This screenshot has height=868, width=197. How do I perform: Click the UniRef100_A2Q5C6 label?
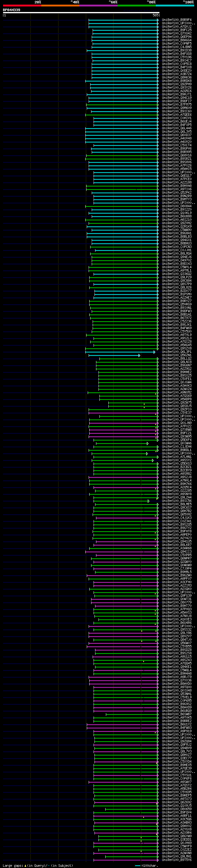pyautogui.click(x=177, y=91)
